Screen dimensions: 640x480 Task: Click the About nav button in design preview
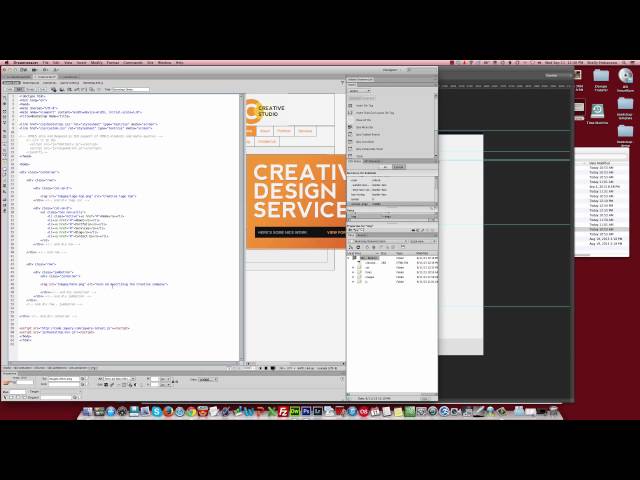(x=265, y=131)
